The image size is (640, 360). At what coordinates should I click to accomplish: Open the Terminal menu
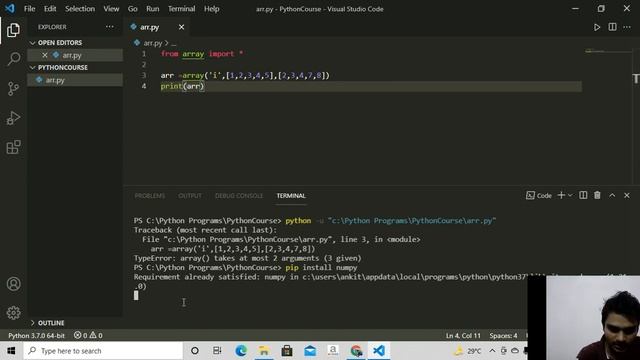click(181, 9)
